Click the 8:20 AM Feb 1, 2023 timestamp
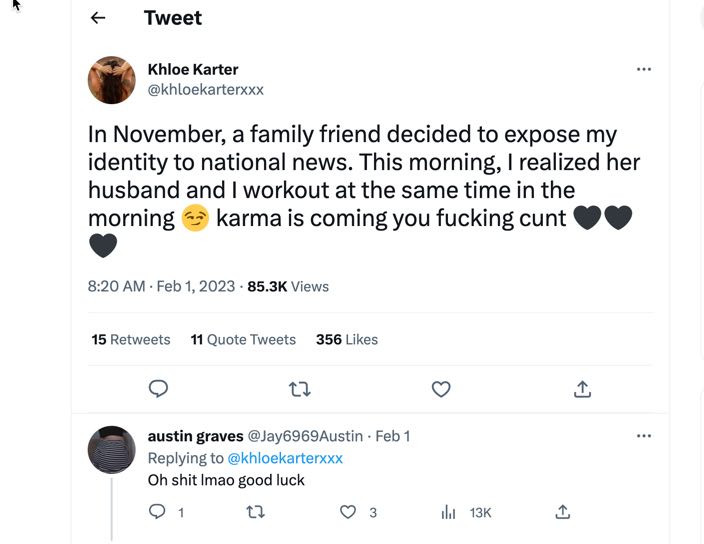This screenshot has height=544, width=704. [x=161, y=286]
